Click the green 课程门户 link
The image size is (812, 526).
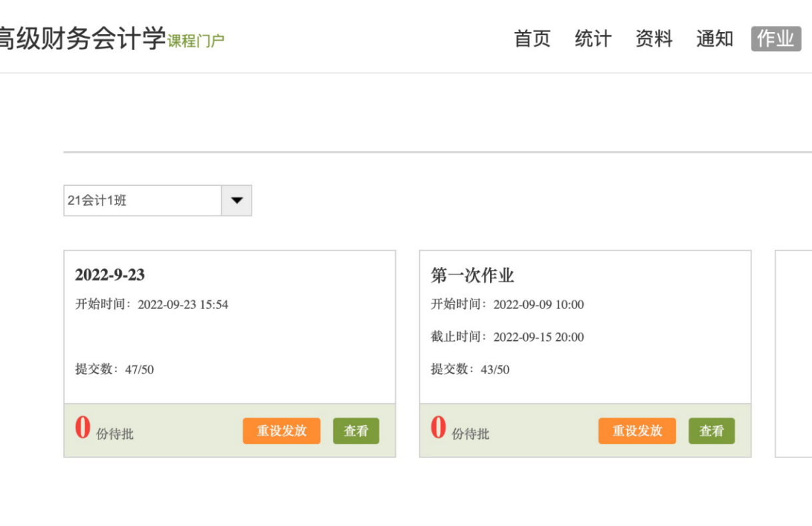click(x=196, y=41)
